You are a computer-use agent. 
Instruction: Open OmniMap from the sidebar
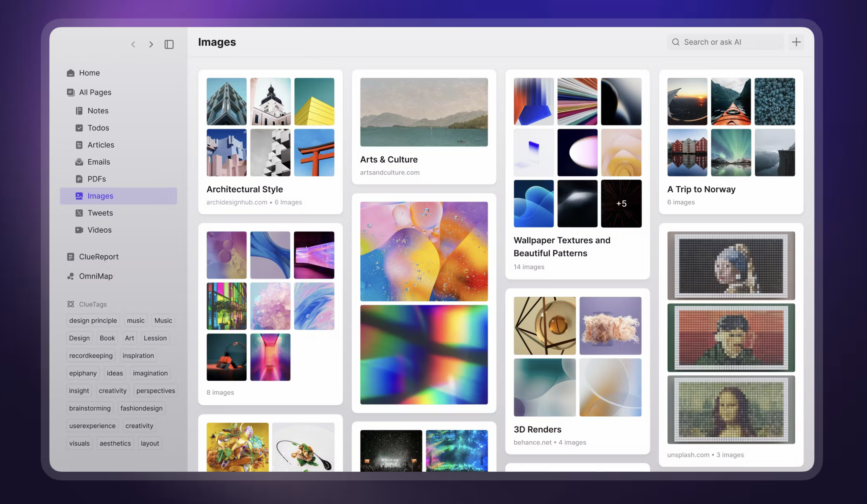tap(95, 276)
